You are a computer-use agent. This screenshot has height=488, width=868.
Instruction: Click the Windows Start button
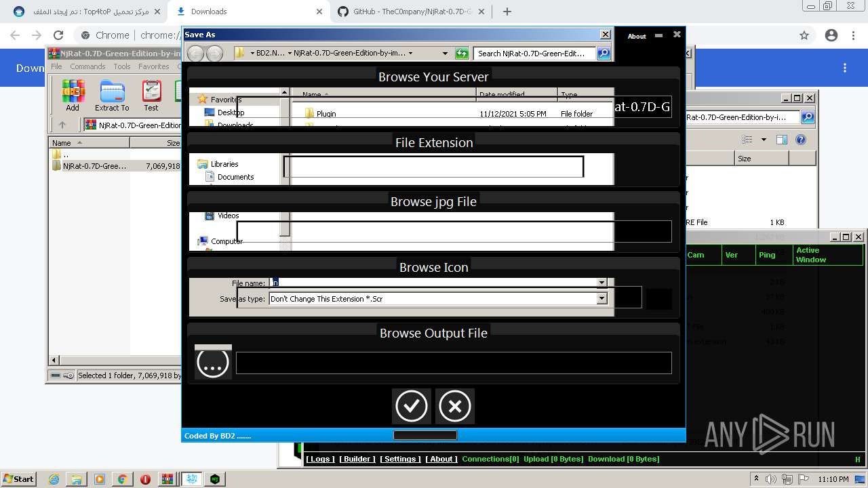coord(20,479)
